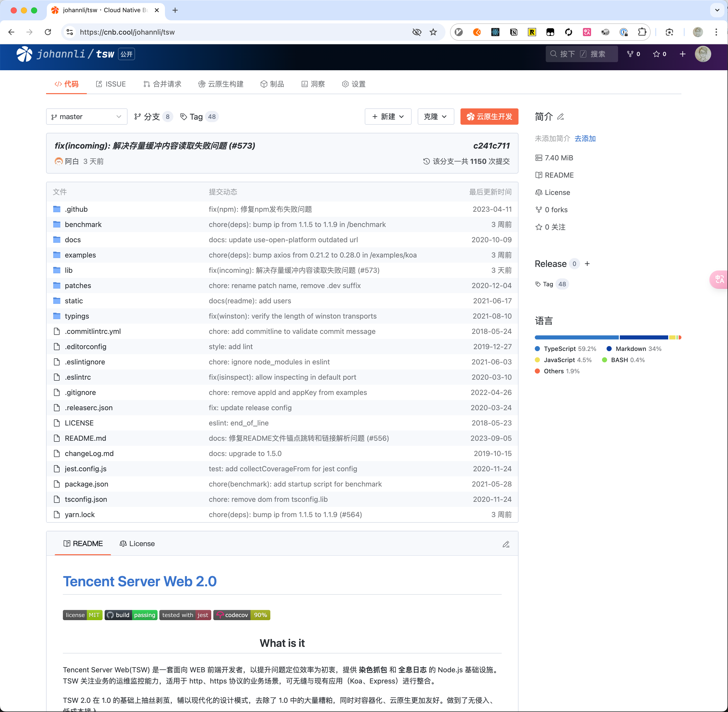The width and height of the screenshot is (728, 712).
Task: Open a new browser tab
Action: [175, 10]
